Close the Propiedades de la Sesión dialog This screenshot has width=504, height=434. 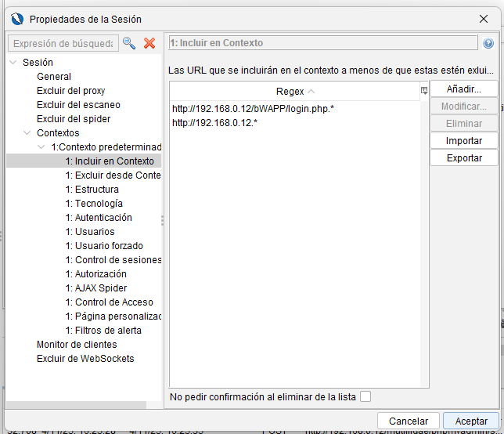click(x=483, y=18)
